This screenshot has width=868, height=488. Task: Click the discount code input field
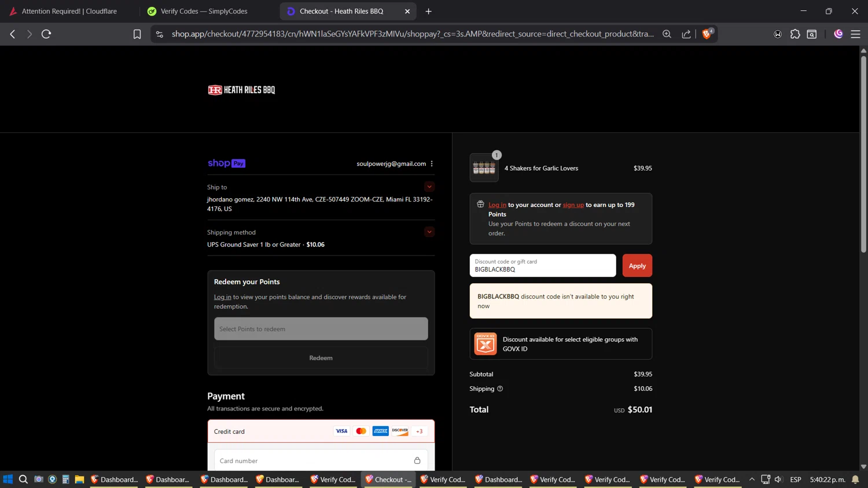[x=543, y=265]
